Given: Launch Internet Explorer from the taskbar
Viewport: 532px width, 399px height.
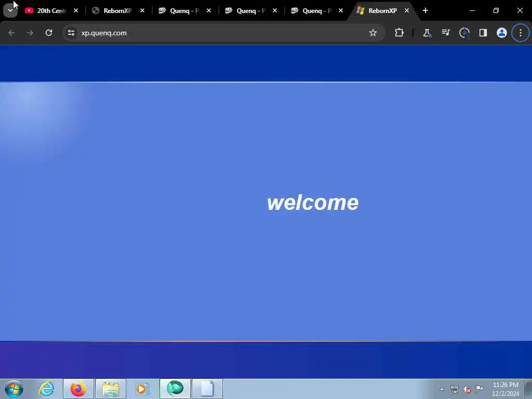Looking at the screenshot, I should (46, 389).
